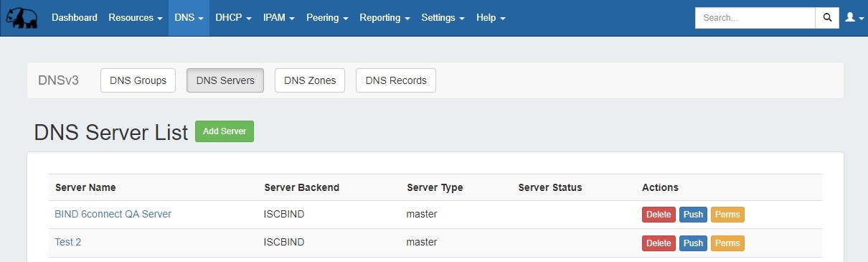Open the Peering menu
The image size is (868, 262).
327,18
